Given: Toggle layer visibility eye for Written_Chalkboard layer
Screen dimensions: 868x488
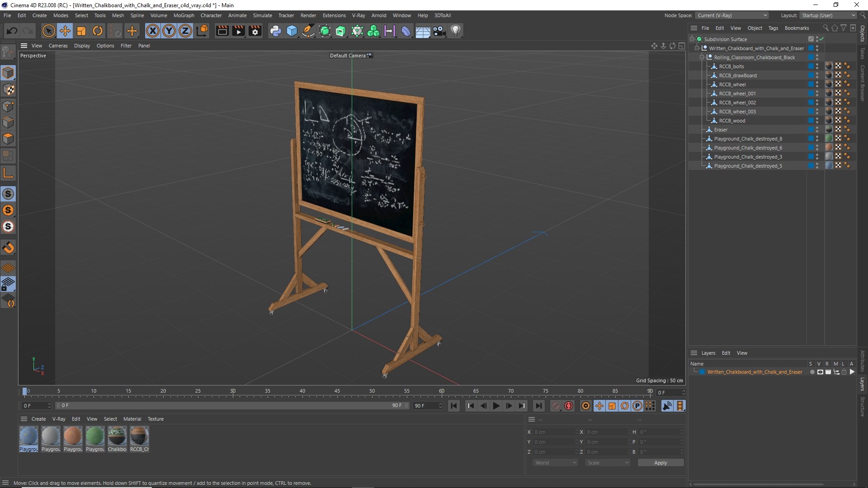Looking at the screenshot, I should pyautogui.click(x=820, y=372).
